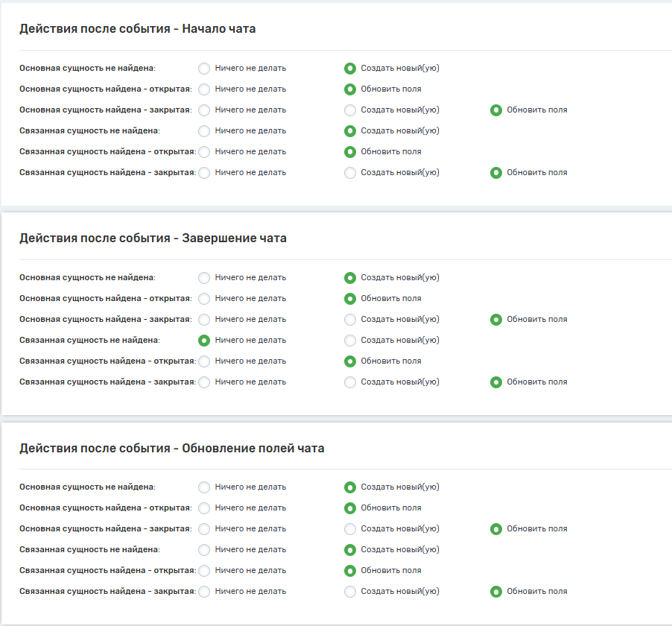672x626 pixels.
Task: Завершение чата: select 'Обновить поля' for open связанная
Action: (350, 361)
